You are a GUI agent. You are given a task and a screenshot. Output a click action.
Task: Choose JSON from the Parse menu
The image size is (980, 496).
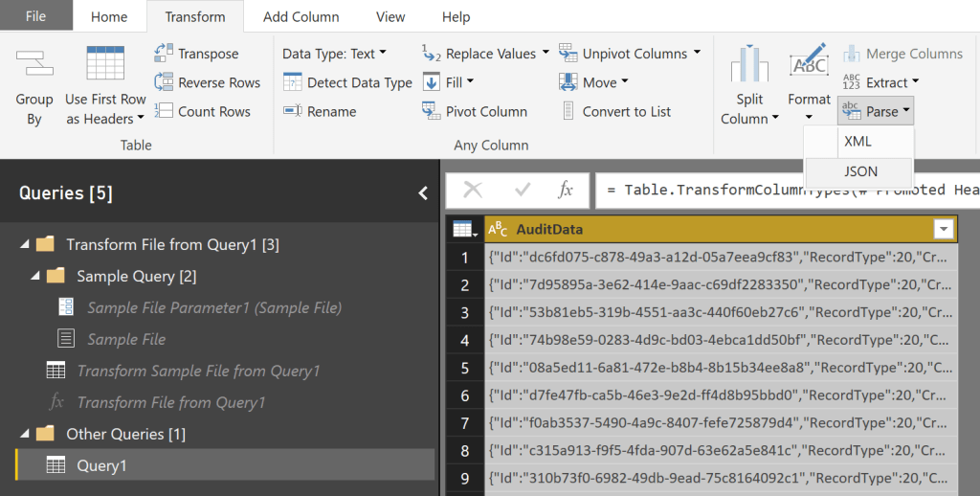pos(860,171)
